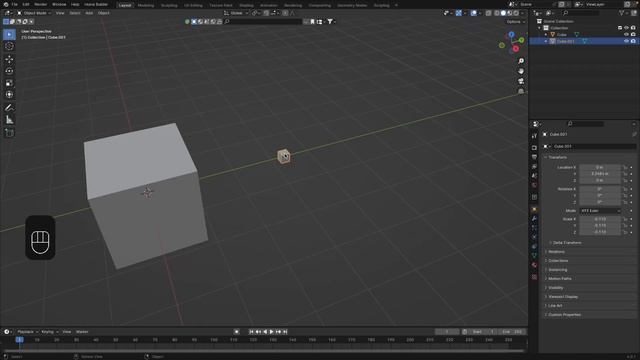Image resolution: width=640 pixels, height=360 pixels.
Task: Open the viewport Options dropdown
Action: [515, 22]
